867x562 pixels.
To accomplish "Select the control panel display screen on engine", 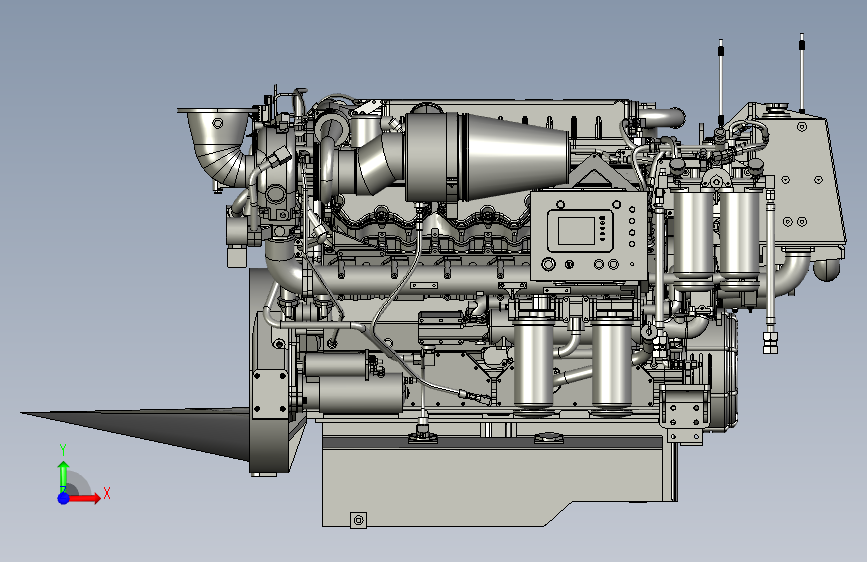I will click(x=576, y=231).
